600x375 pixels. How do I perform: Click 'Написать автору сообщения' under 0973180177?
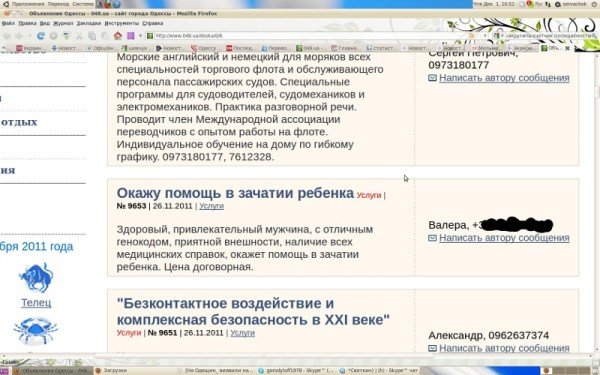tap(504, 78)
